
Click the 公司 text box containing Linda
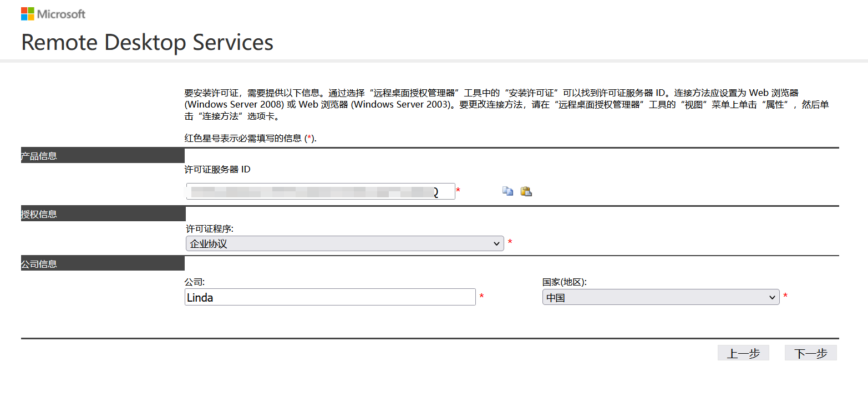coord(330,297)
